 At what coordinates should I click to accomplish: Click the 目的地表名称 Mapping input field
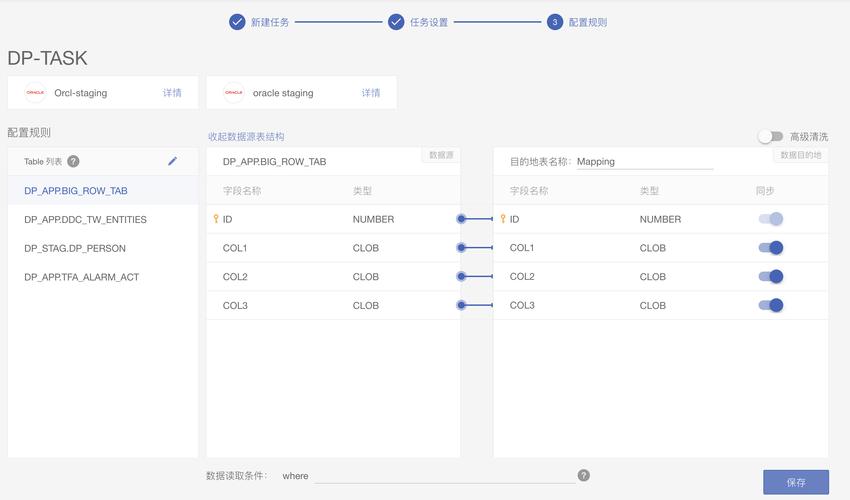pos(645,162)
